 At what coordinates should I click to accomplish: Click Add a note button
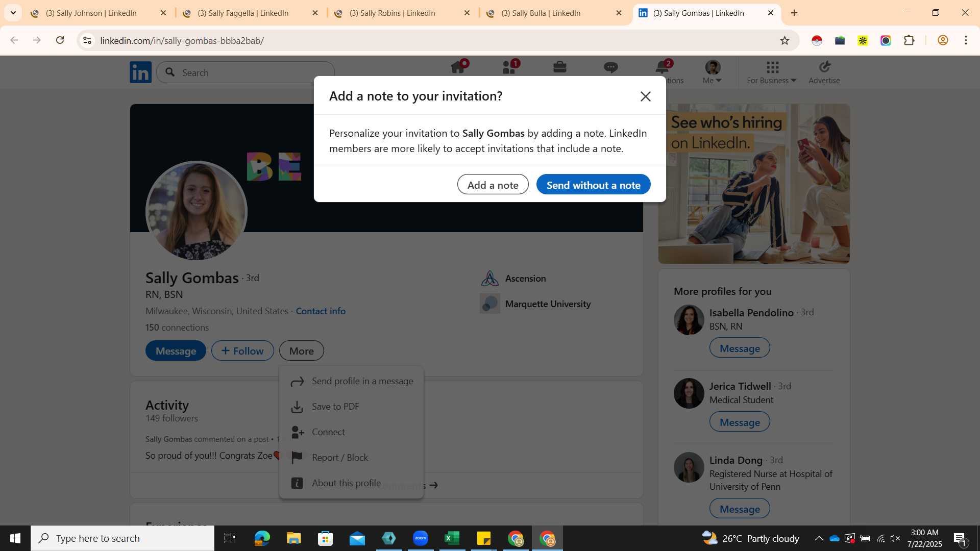click(x=493, y=185)
